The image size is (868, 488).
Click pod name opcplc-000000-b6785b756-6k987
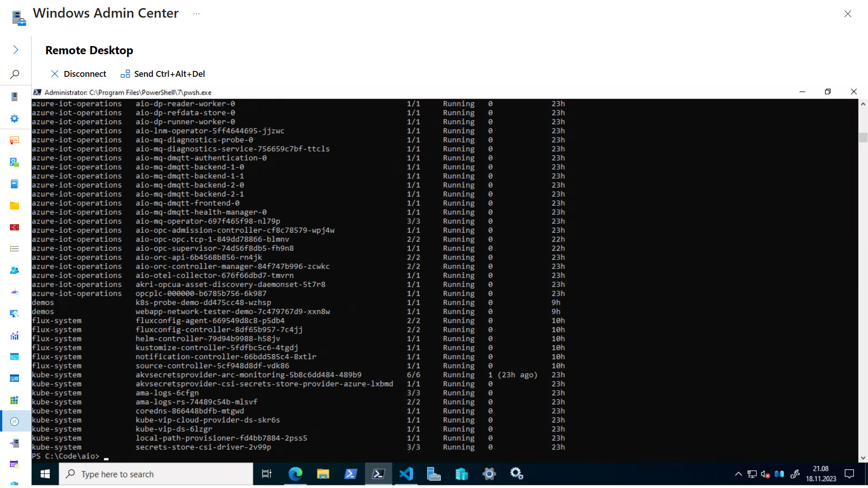[x=201, y=294]
